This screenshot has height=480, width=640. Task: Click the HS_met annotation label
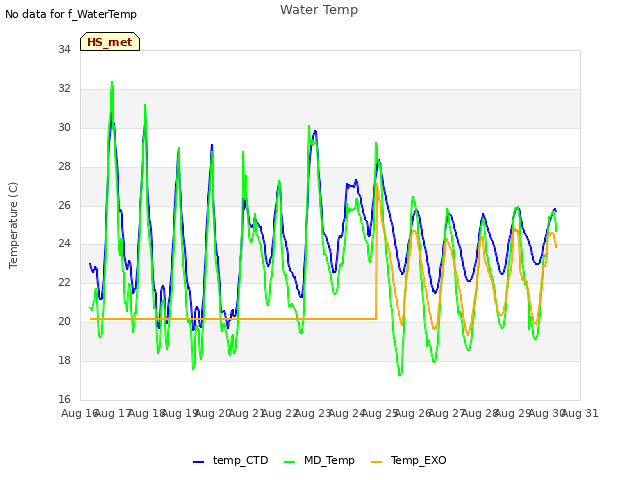coord(110,42)
